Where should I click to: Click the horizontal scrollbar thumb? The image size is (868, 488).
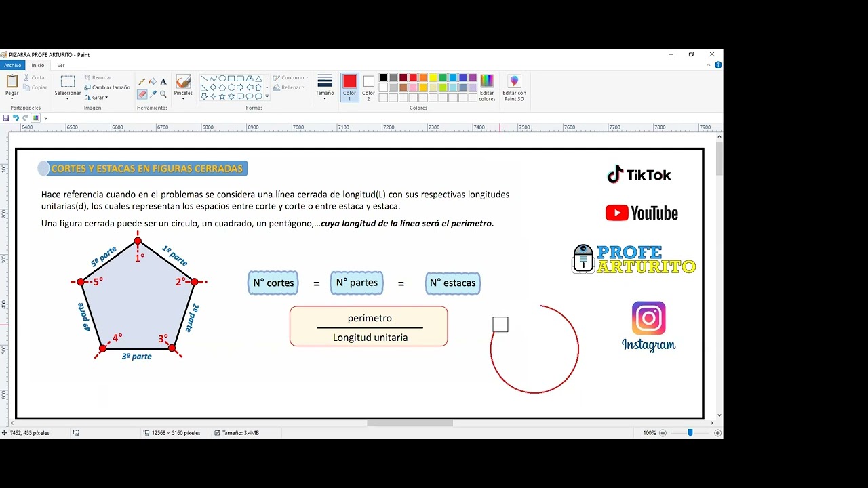click(x=410, y=423)
